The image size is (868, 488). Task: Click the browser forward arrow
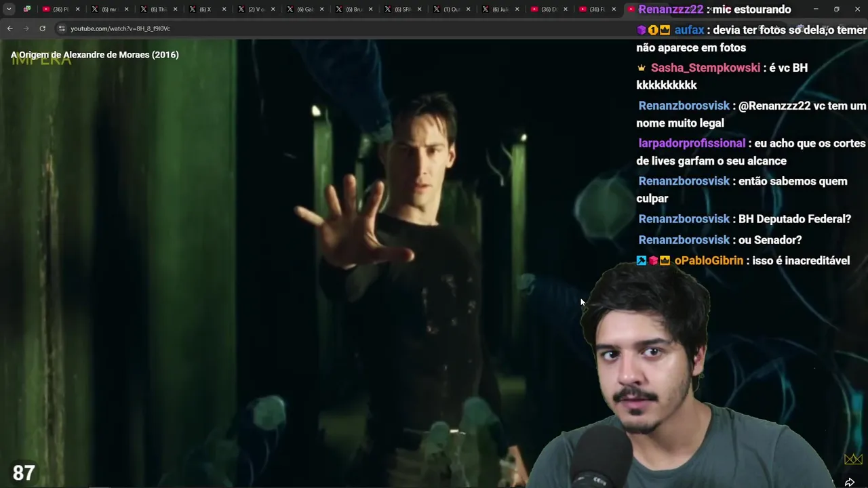(x=26, y=28)
